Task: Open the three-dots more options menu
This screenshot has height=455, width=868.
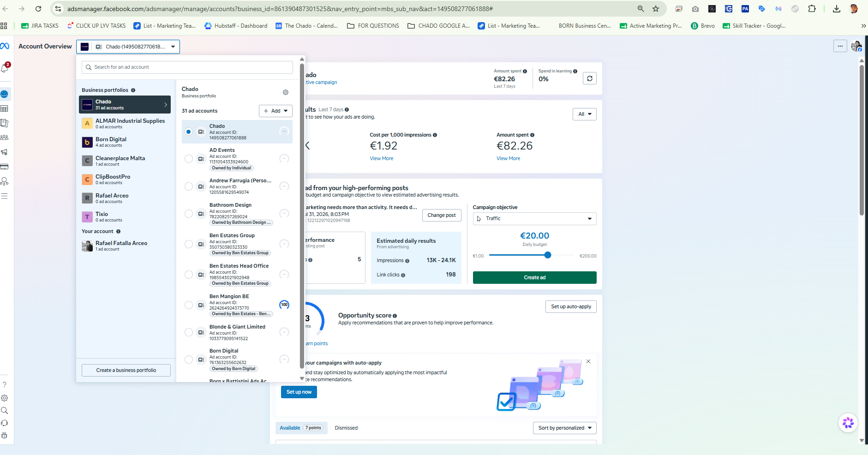Action: (x=840, y=46)
